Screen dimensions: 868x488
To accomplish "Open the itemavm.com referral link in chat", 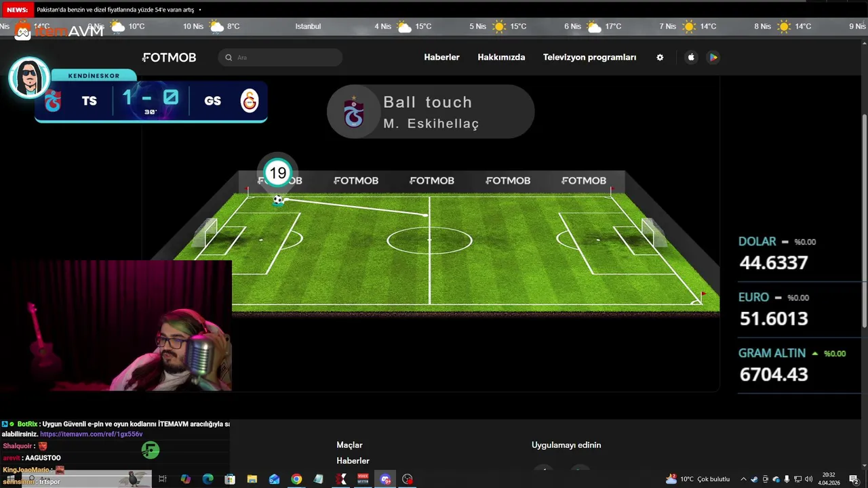I will 91,434.
